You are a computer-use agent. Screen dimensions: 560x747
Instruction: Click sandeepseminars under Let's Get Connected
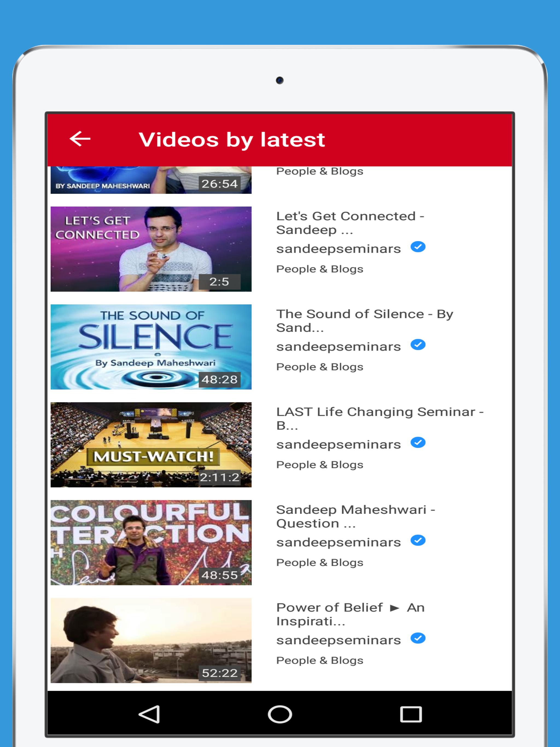click(x=339, y=249)
